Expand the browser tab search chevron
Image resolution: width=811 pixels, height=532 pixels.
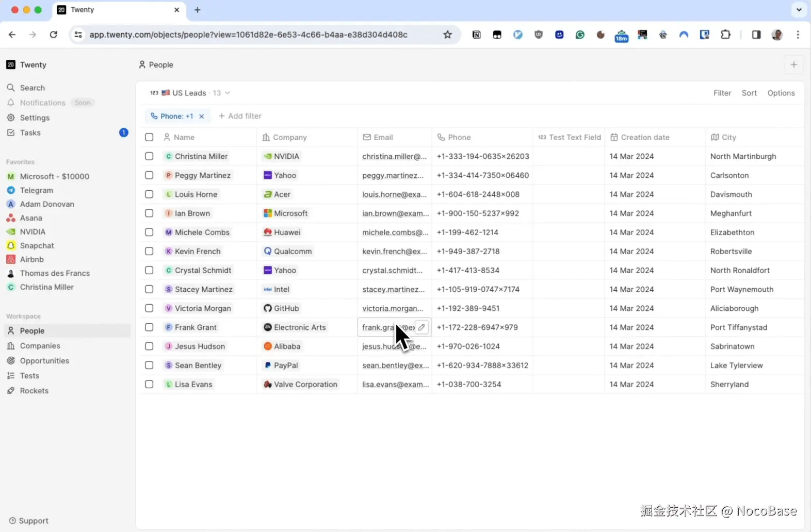click(x=799, y=10)
